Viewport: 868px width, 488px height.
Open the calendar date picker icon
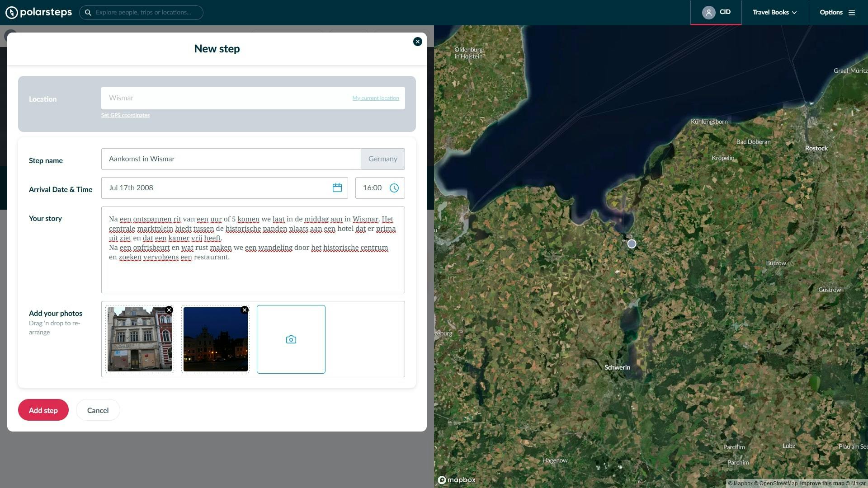(x=337, y=188)
